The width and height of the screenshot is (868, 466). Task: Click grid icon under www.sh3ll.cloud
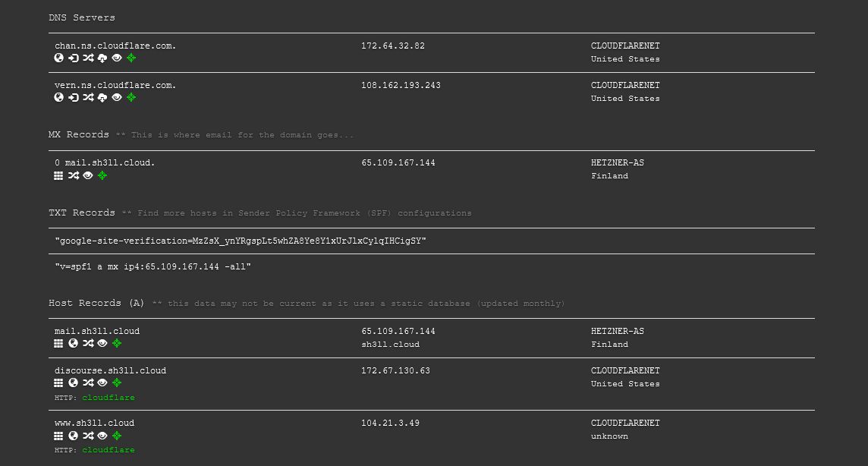click(x=58, y=436)
